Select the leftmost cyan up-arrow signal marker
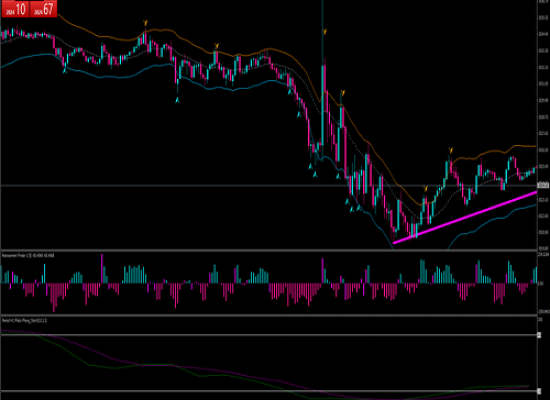This screenshot has height=400, width=550. [x=65, y=71]
